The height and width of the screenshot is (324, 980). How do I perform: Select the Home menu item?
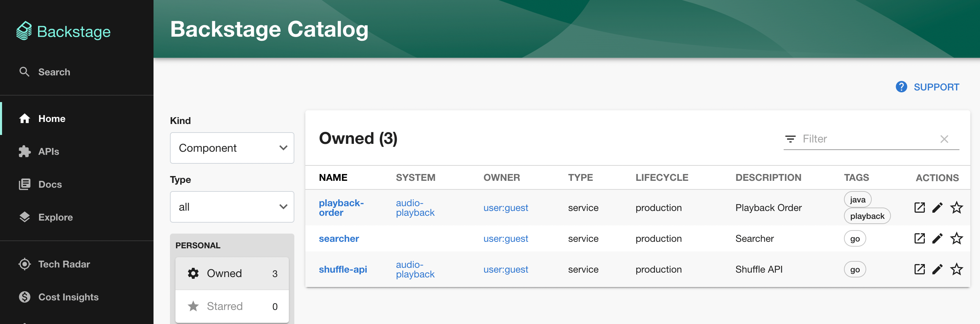[x=51, y=118]
